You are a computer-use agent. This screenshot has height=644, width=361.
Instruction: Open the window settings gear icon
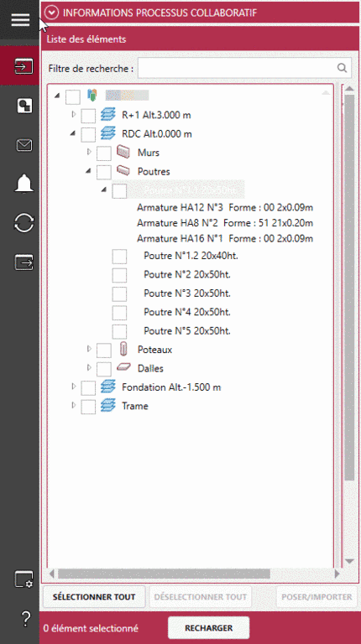click(x=24, y=579)
